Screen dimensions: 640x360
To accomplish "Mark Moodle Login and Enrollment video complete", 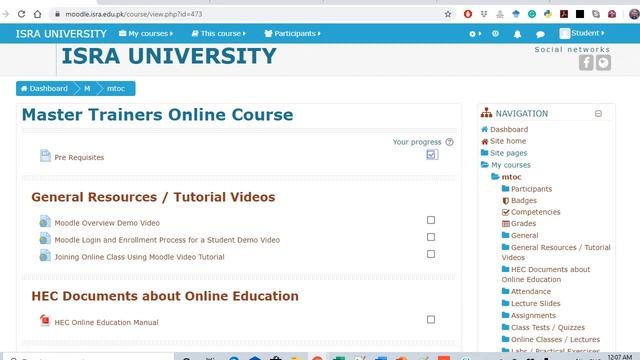I will [431, 237].
